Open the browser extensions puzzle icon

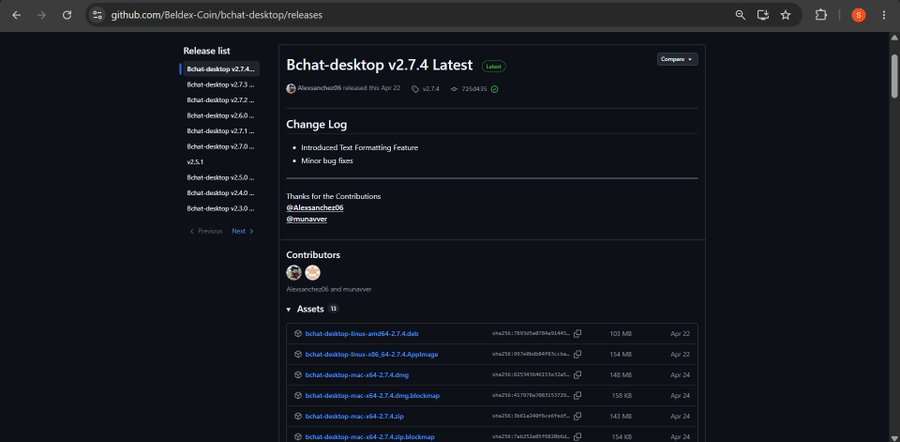(821, 15)
